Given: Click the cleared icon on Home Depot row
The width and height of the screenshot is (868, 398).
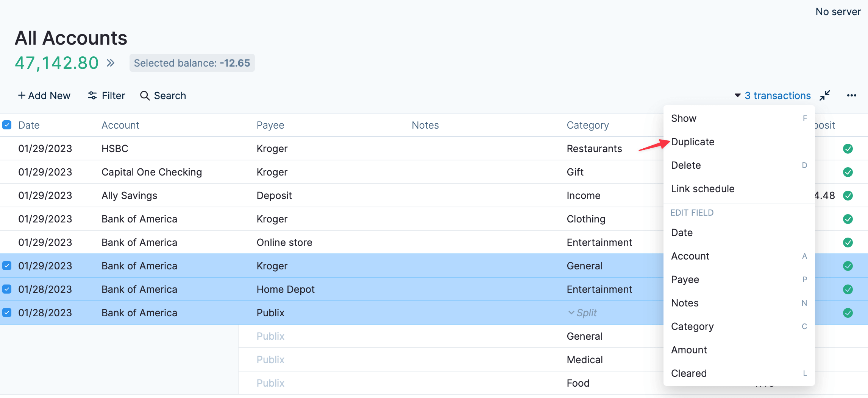Looking at the screenshot, I should tap(848, 289).
